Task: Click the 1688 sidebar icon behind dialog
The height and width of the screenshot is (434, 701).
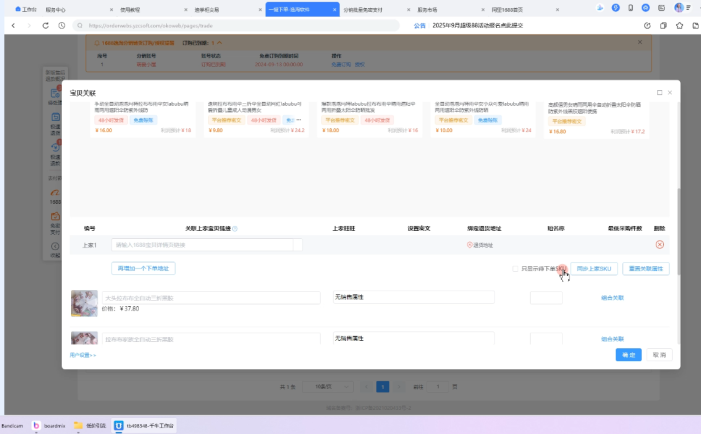Action: (55, 196)
